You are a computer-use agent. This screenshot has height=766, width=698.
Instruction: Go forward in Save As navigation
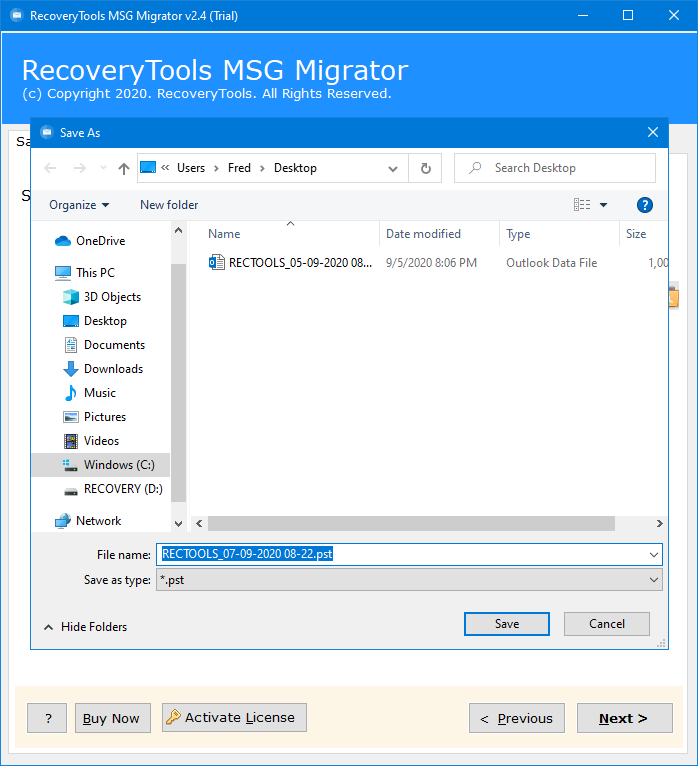point(80,169)
